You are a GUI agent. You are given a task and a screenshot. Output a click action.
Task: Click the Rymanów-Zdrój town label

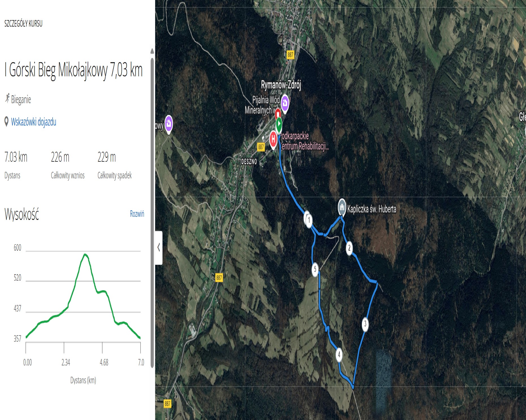[x=281, y=85]
